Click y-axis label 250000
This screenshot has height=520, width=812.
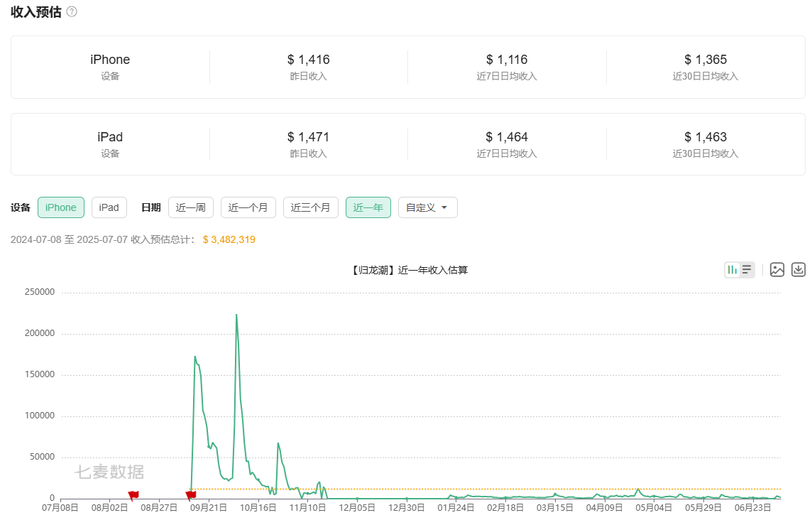[x=39, y=292]
